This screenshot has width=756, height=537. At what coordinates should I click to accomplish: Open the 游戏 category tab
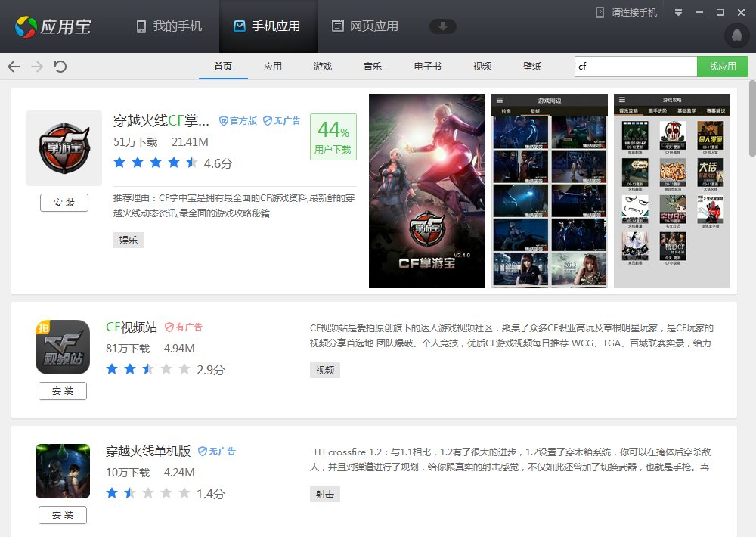pos(323,67)
